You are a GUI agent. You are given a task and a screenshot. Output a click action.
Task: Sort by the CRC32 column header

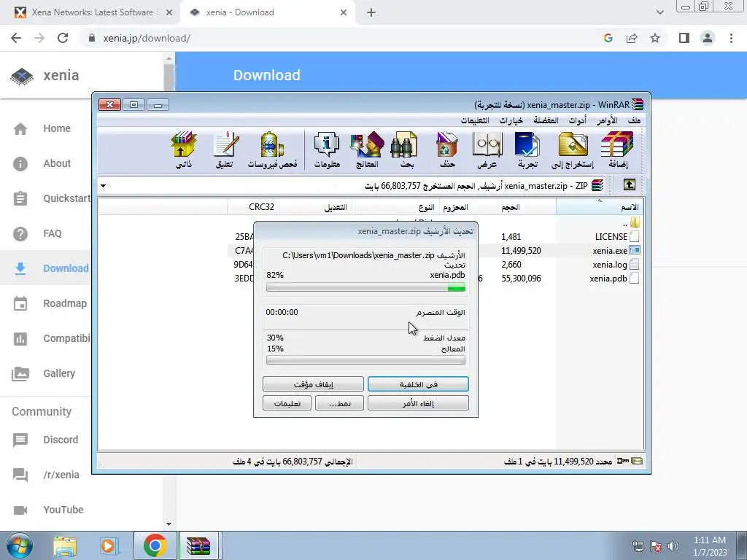coord(253,207)
